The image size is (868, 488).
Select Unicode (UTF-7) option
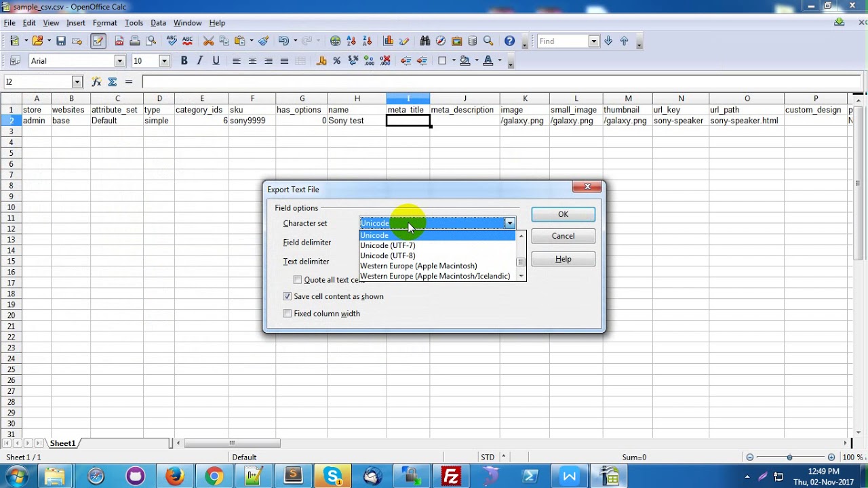point(438,245)
